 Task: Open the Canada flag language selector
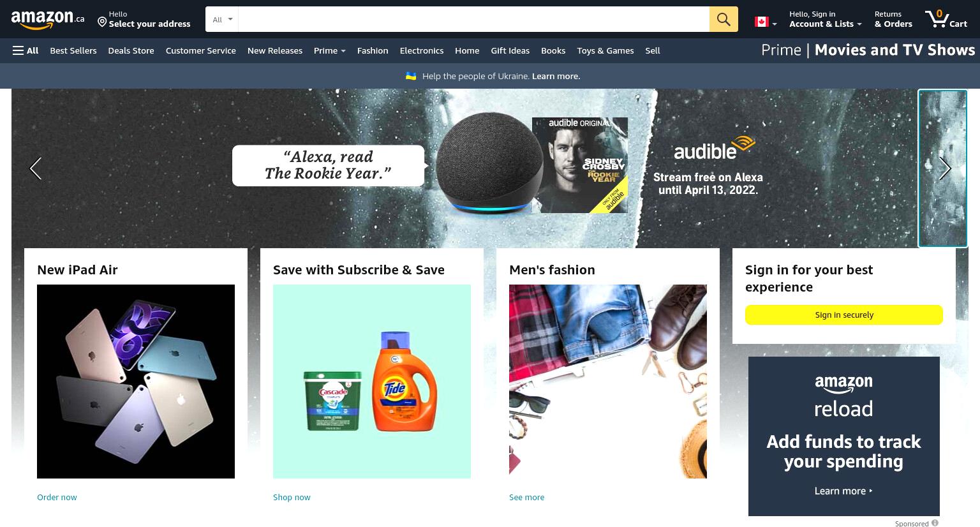[x=766, y=22]
